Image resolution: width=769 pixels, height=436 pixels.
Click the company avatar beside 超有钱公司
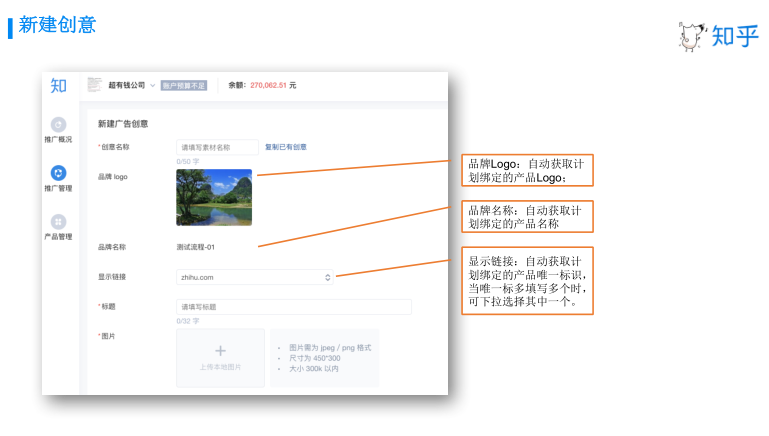click(95, 85)
